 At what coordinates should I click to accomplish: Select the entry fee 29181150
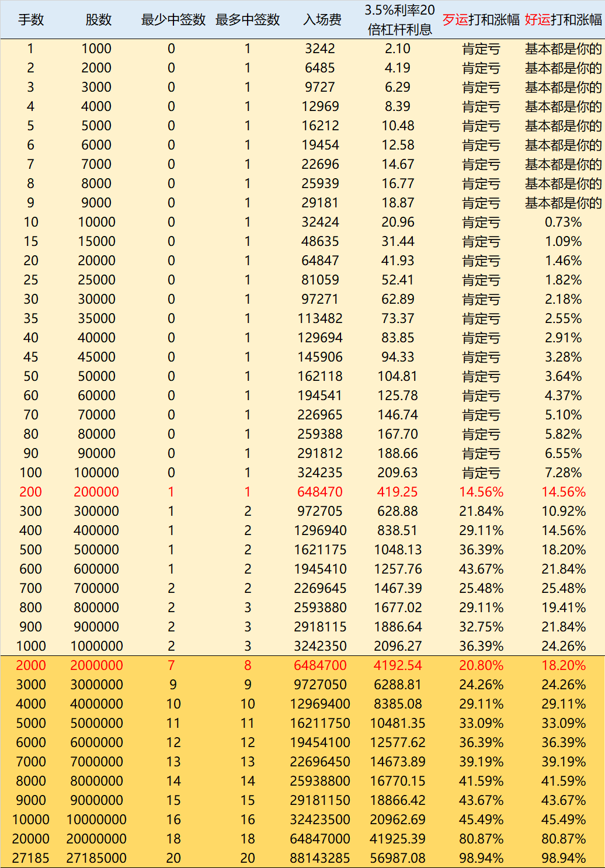(320, 800)
